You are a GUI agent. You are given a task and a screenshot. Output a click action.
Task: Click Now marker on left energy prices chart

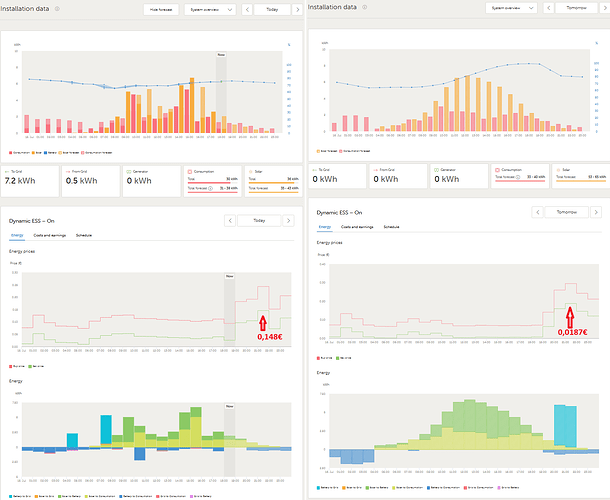tap(230, 276)
